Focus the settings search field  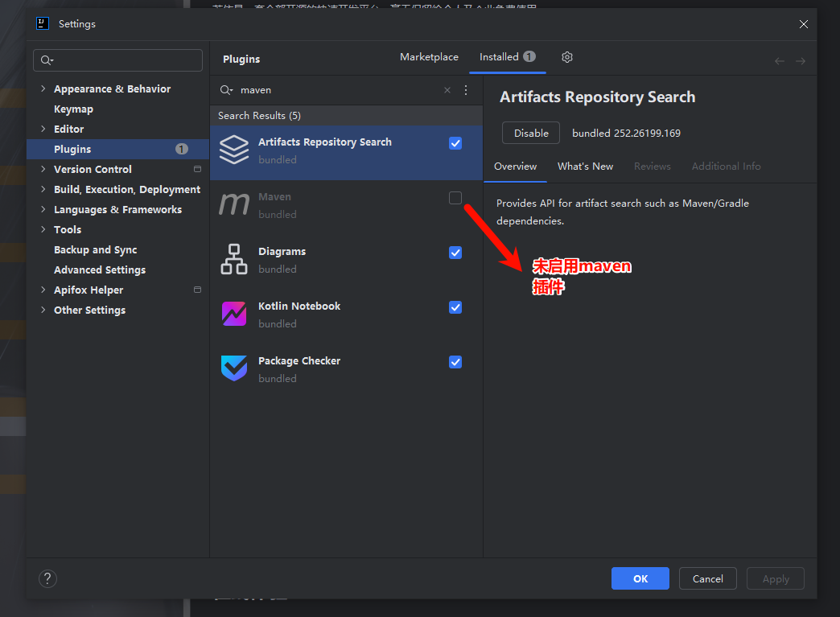point(117,60)
